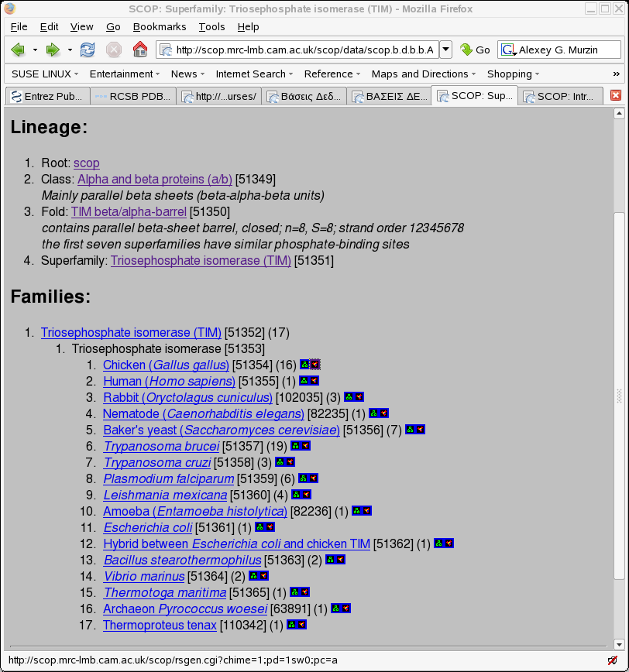Open the File menu
This screenshot has width=629, height=672.
pos(19,27)
